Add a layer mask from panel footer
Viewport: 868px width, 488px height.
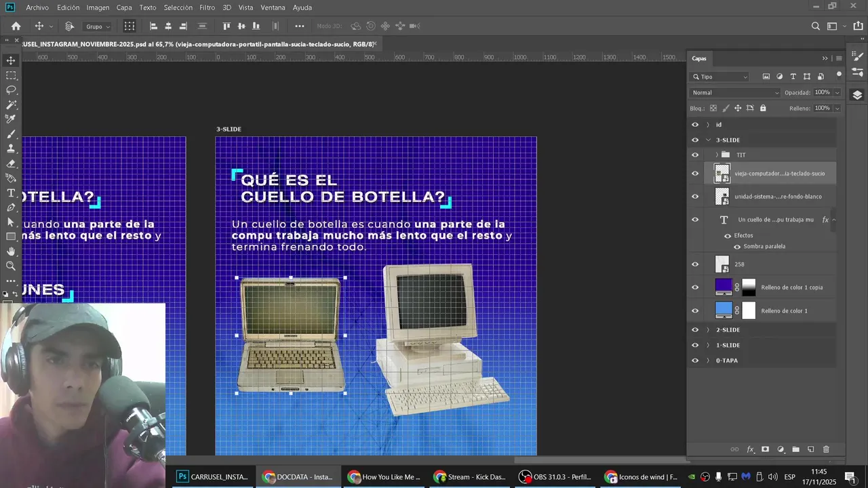tap(766, 449)
